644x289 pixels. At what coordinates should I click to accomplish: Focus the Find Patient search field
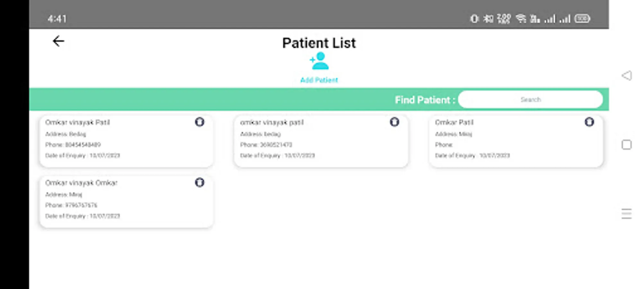pyautogui.click(x=530, y=100)
